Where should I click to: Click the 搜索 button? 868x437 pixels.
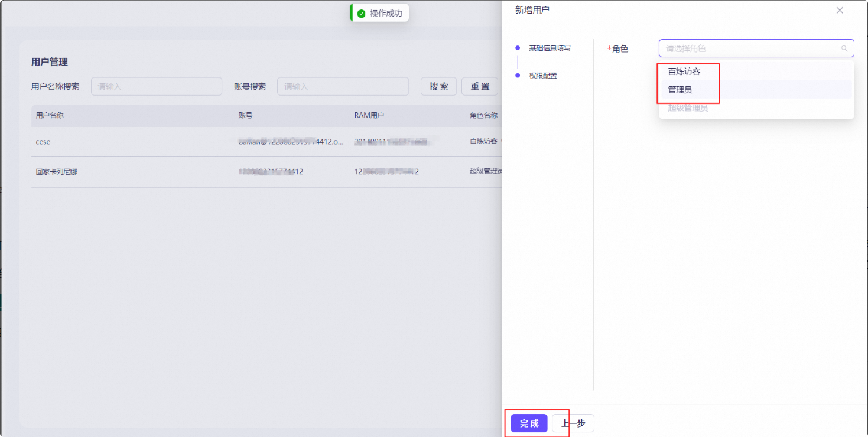(x=438, y=86)
